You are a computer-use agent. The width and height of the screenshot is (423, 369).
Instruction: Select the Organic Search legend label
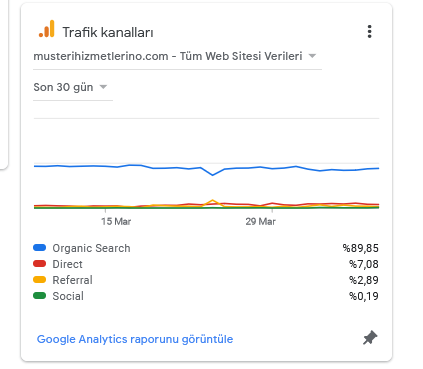point(91,248)
